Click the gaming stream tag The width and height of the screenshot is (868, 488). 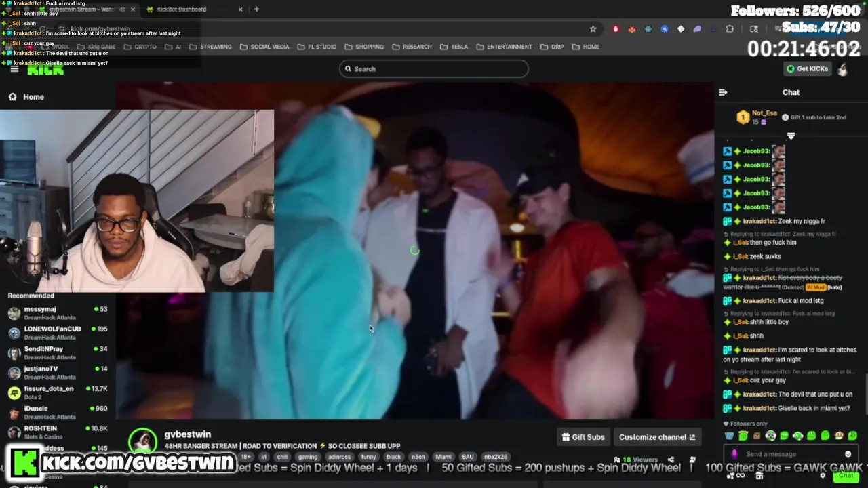point(307,457)
